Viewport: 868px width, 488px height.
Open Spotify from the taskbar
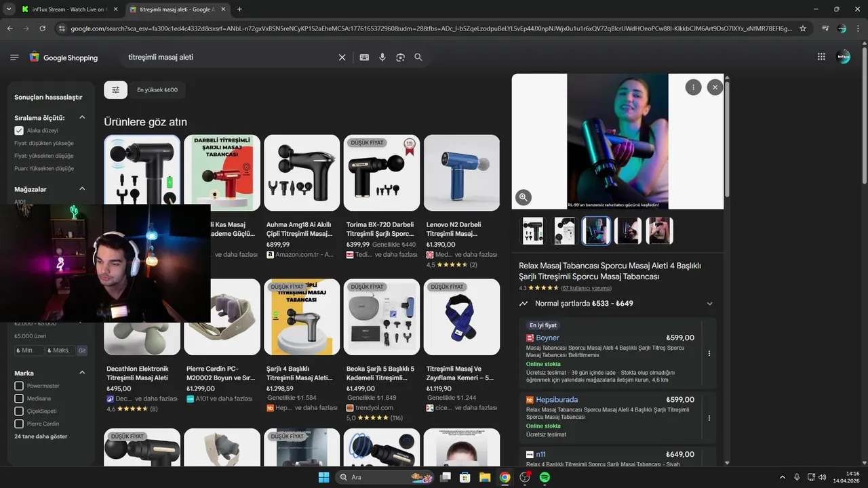tap(545, 477)
